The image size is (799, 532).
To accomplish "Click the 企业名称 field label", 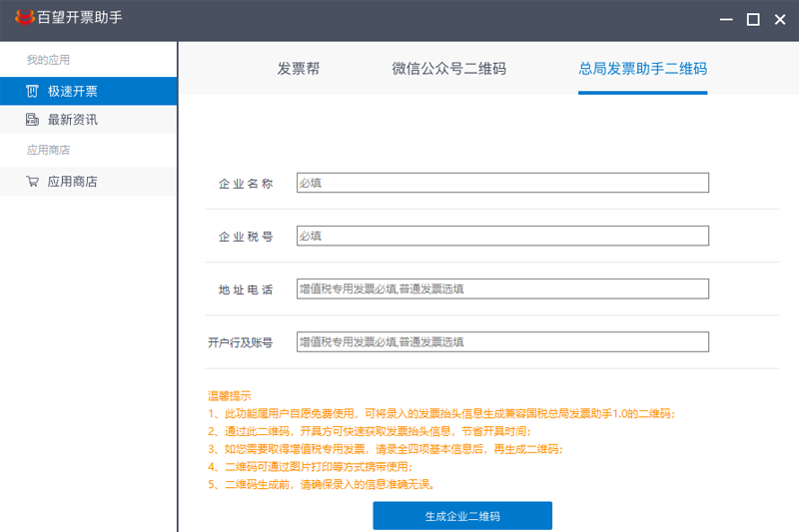I will pyautogui.click(x=246, y=184).
